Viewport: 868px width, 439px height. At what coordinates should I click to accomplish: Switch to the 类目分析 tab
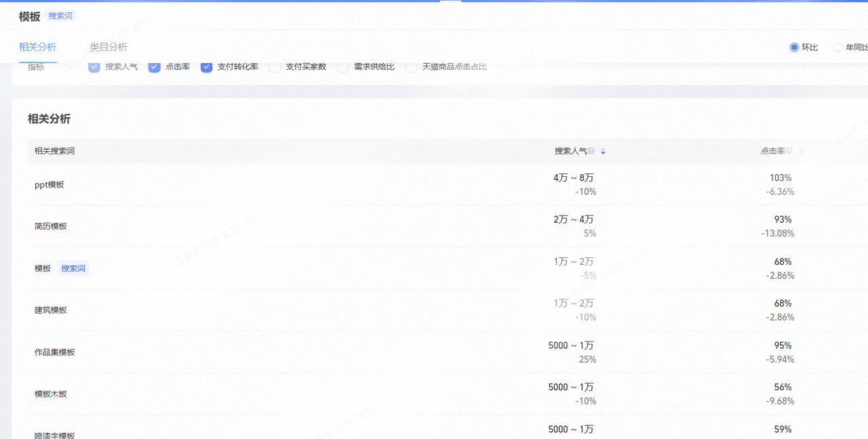(x=108, y=47)
